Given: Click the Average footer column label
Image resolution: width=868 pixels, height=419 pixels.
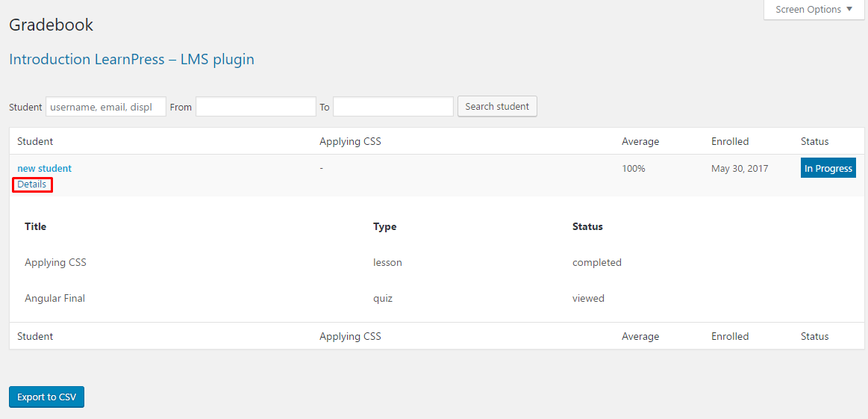Looking at the screenshot, I should point(640,336).
